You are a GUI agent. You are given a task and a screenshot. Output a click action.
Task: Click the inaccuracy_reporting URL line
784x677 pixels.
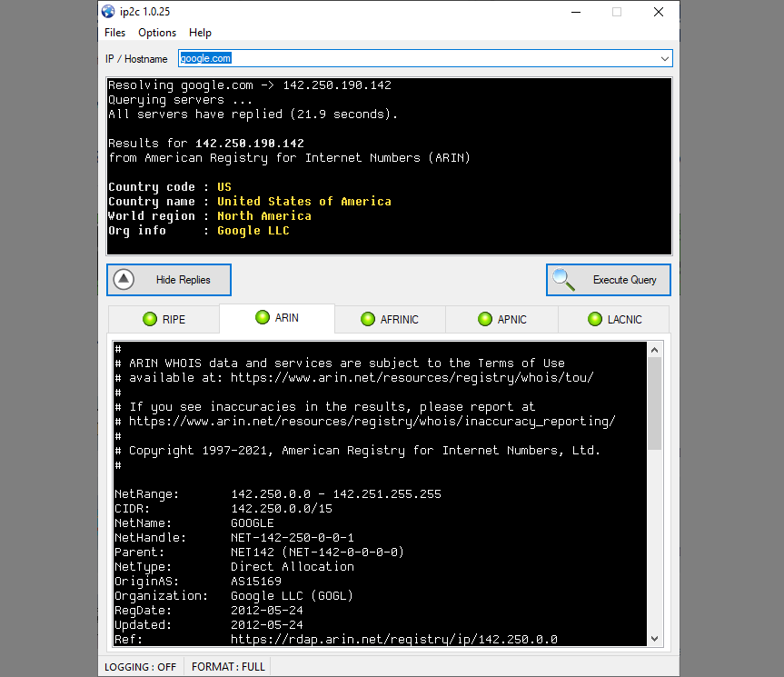[x=372, y=421]
